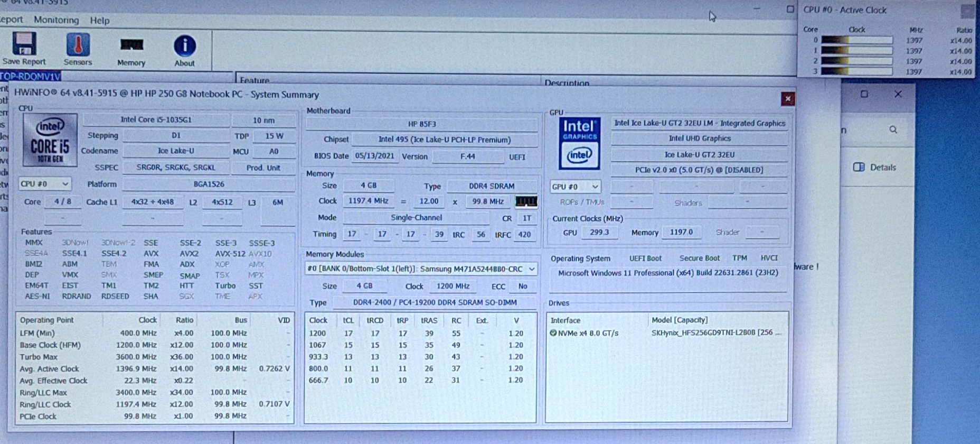Click the Intel 495 chipset field
Viewport: 980px width, 444px height.
pos(445,140)
